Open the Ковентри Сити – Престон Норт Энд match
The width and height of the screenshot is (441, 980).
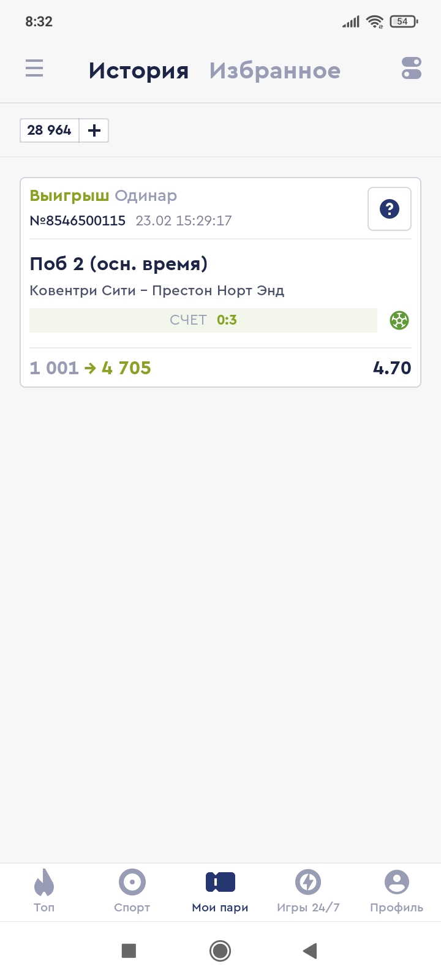pos(157,290)
